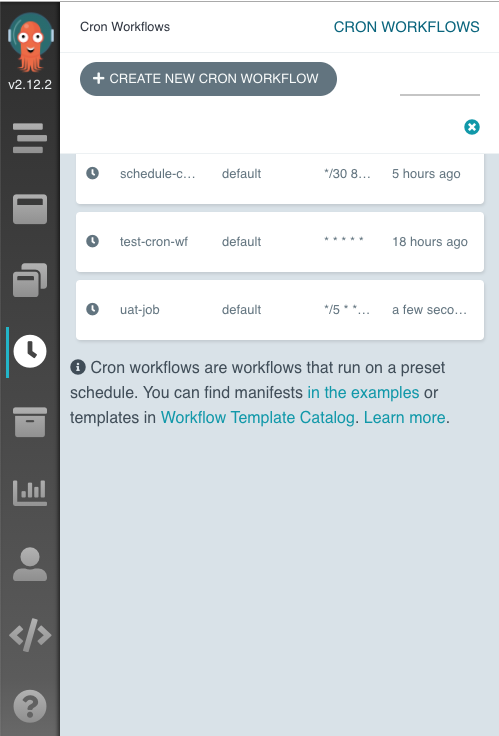Open Archived Workflows box icon
Screen dimensions: 499x736
click(30, 422)
